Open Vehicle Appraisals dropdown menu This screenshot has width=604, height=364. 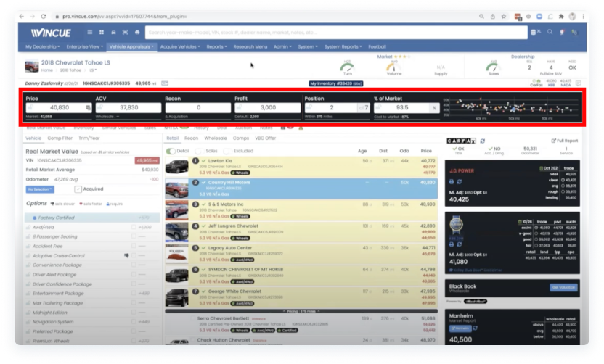tap(131, 46)
